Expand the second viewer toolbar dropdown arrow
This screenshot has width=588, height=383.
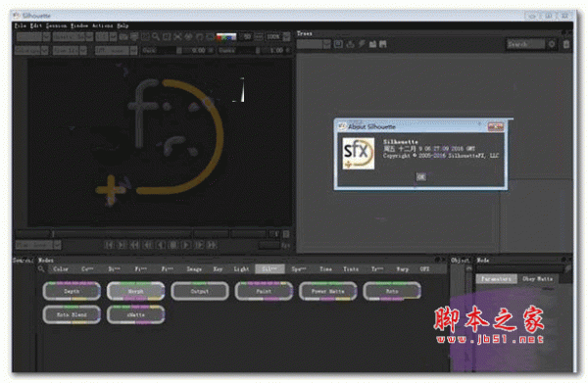(x=89, y=36)
